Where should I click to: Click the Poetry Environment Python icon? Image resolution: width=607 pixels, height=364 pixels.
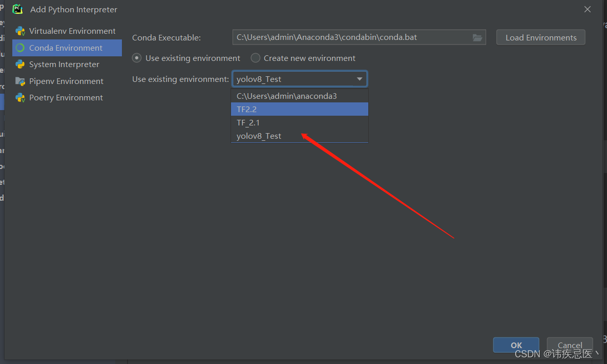point(20,97)
